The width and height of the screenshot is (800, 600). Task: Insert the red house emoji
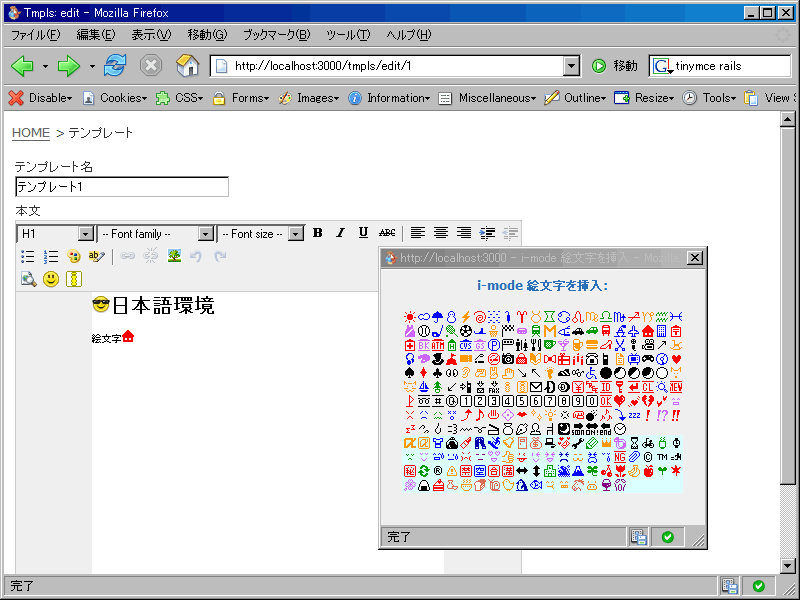point(648,331)
